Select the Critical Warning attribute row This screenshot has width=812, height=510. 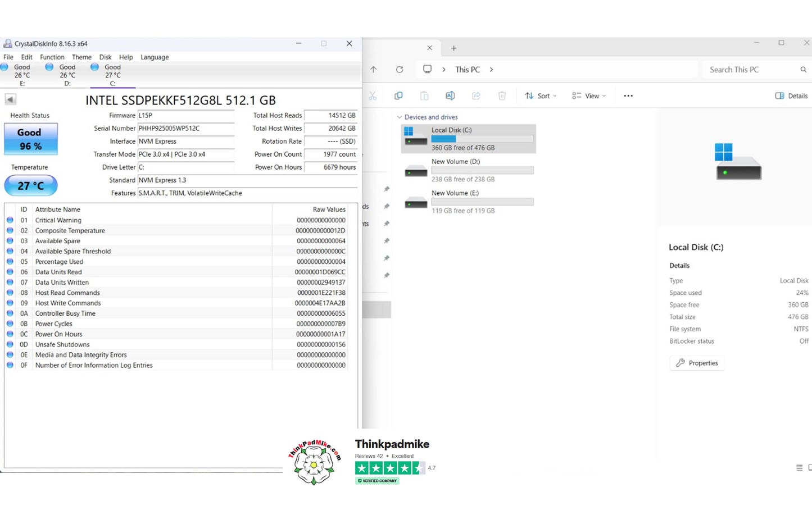pos(176,220)
